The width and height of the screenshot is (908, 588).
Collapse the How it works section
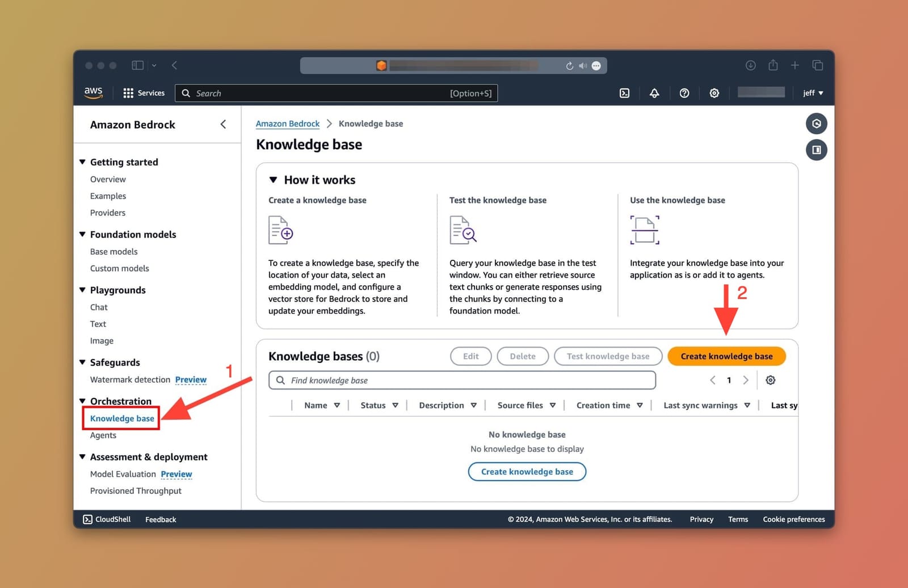click(273, 180)
